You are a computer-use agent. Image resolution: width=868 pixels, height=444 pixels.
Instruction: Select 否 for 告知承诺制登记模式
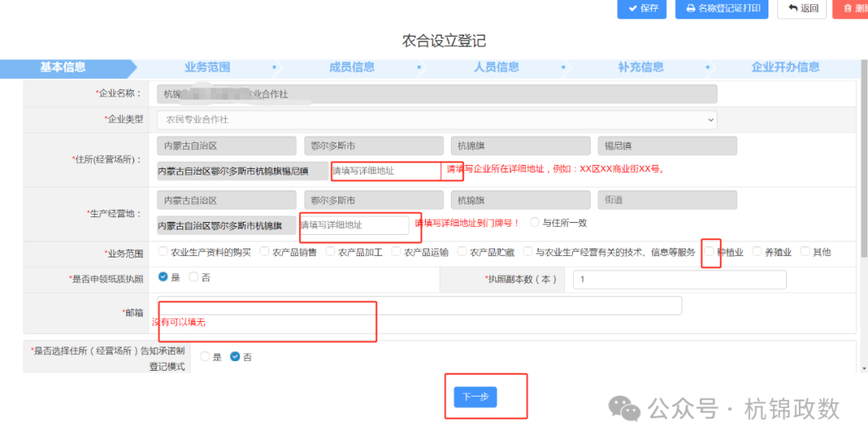[235, 356]
